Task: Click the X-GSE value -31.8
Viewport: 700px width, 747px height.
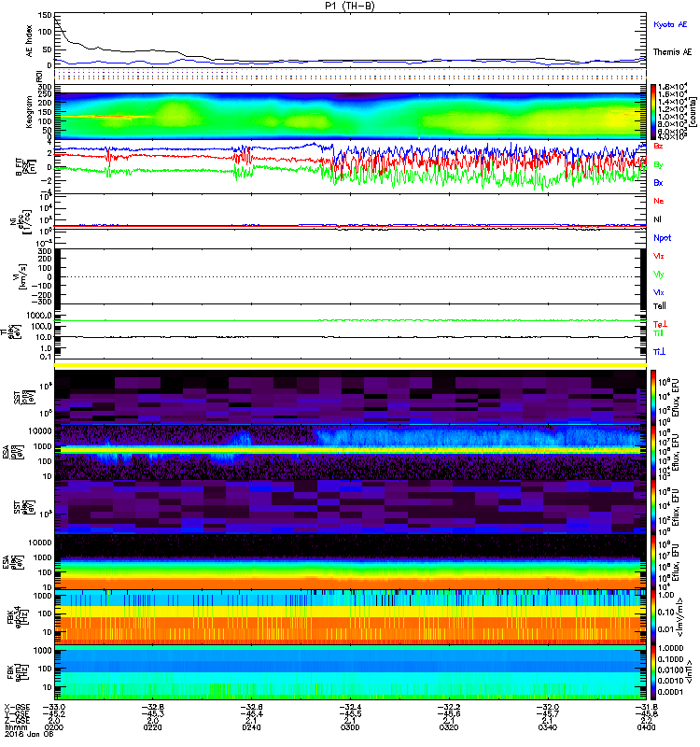Action: [x=645, y=707]
